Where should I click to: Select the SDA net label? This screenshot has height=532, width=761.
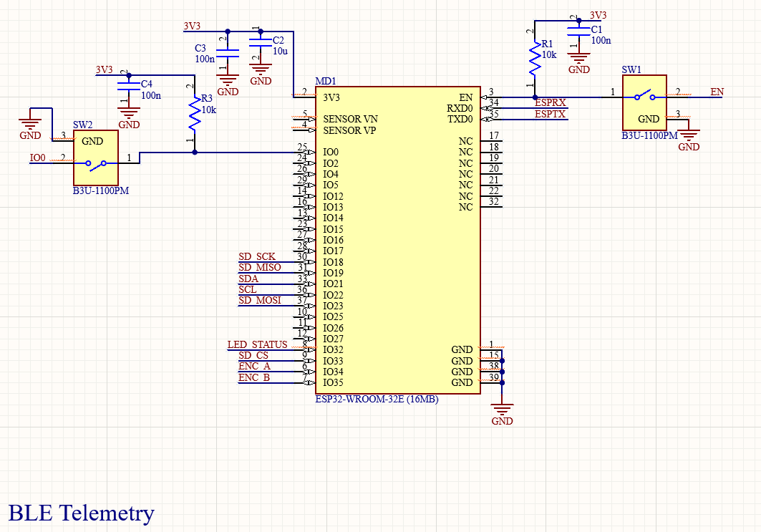tap(248, 279)
